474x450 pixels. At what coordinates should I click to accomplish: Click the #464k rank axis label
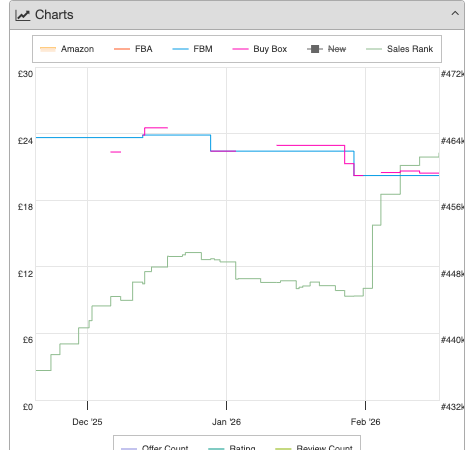pyautogui.click(x=452, y=141)
